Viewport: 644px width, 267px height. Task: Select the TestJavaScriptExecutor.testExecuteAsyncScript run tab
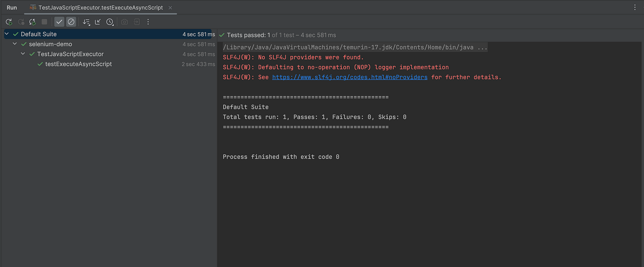coord(101,8)
